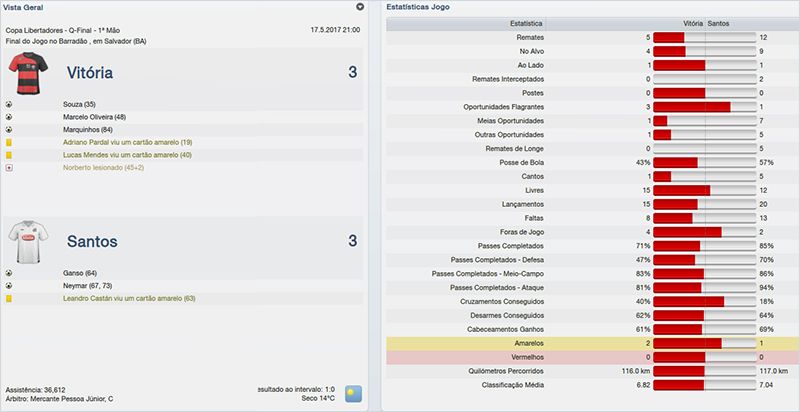This screenshot has height=412, width=800.
Task: Click the yellow card icon for Adriano Pardal
Action: click(9, 142)
